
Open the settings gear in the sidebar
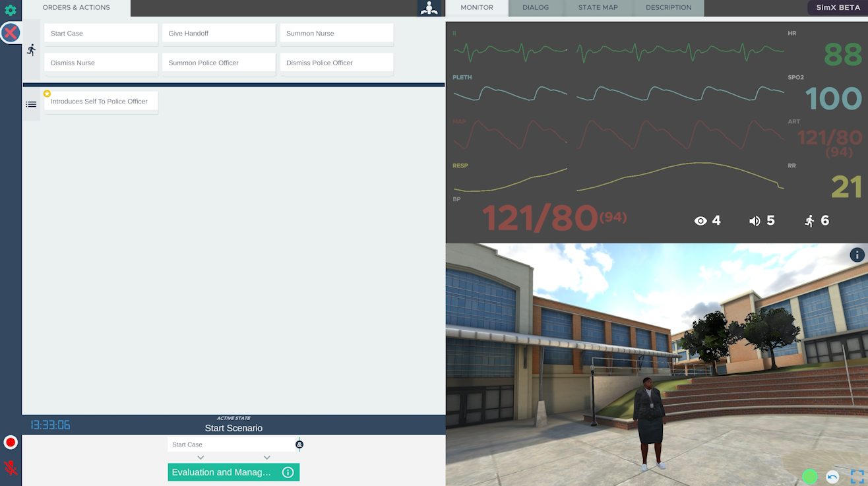click(11, 10)
